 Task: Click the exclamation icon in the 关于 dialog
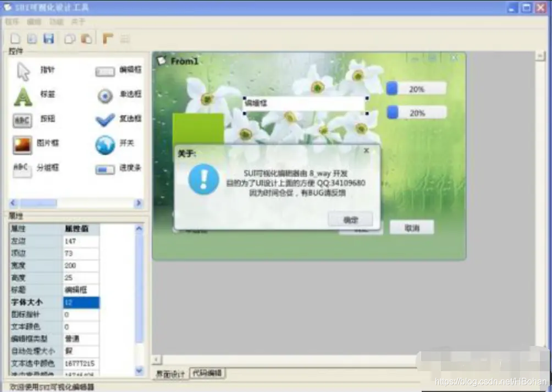click(x=203, y=179)
